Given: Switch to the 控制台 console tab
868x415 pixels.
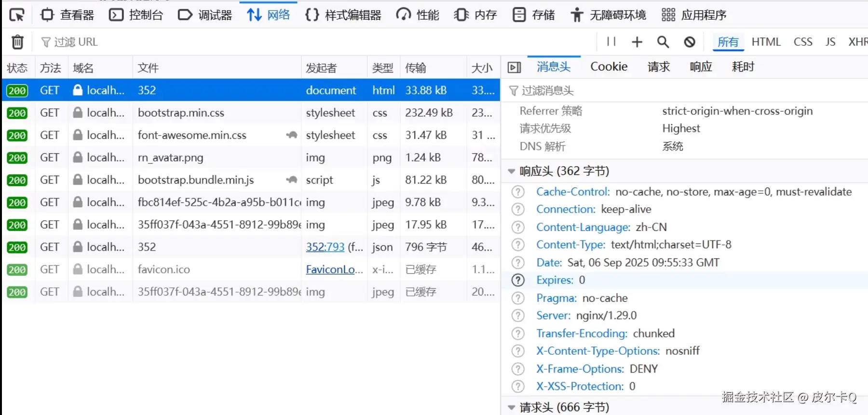Looking at the screenshot, I should coord(136,15).
